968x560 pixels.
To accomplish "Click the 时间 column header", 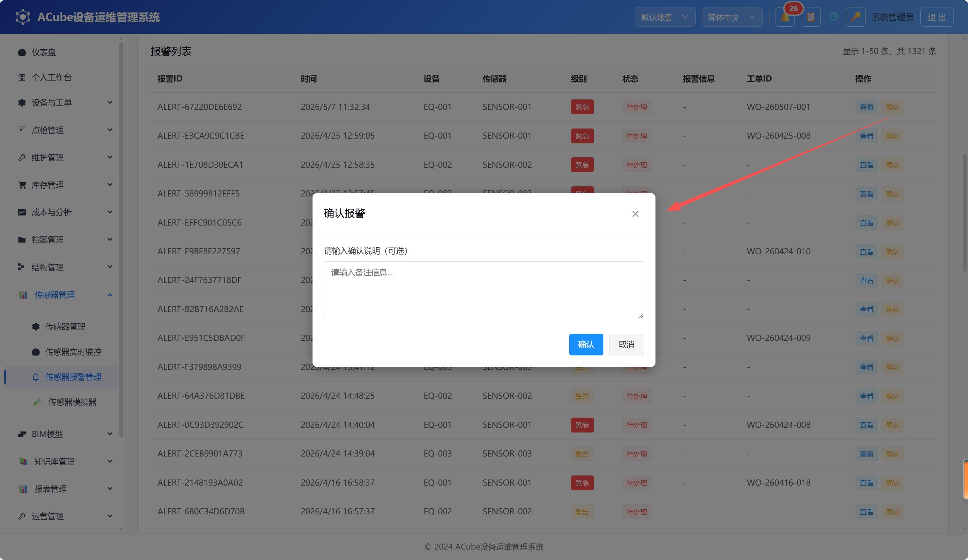I will tap(308, 78).
